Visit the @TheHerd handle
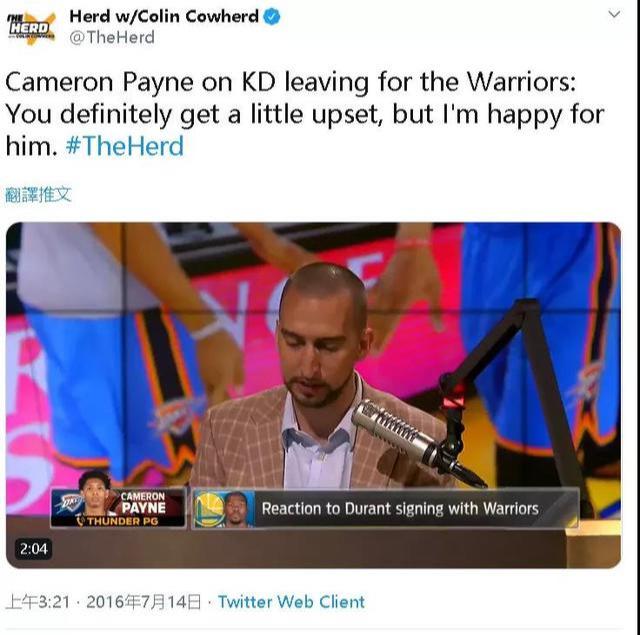This screenshot has height=635, width=640. click(112, 38)
